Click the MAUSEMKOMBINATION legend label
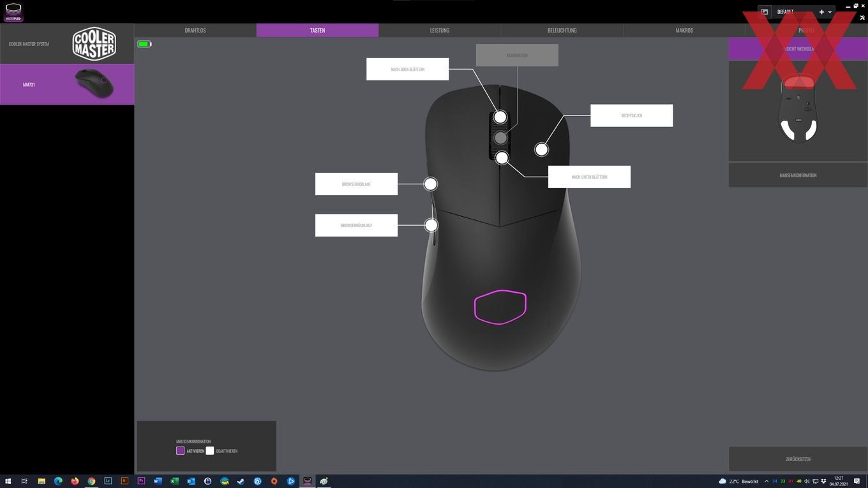The height and width of the screenshot is (488, 868). click(x=193, y=441)
